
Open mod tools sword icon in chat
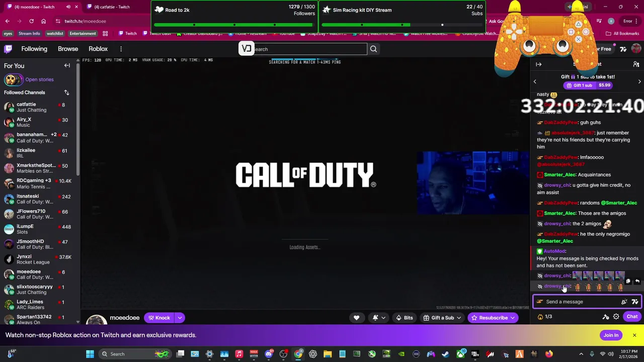606,317
